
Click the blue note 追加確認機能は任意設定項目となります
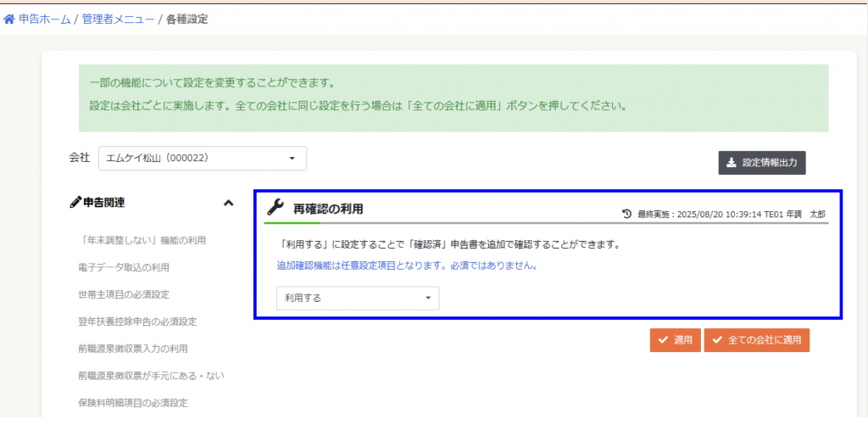pyautogui.click(x=407, y=266)
